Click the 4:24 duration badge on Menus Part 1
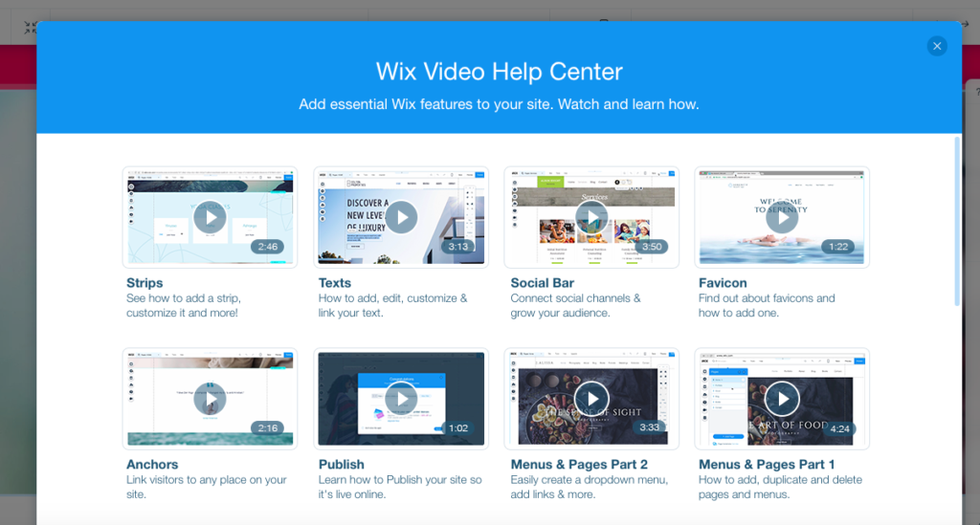This screenshot has width=980, height=525. click(x=839, y=428)
